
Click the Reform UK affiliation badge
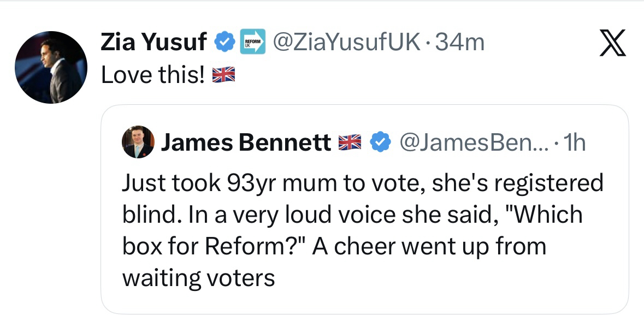(252, 42)
